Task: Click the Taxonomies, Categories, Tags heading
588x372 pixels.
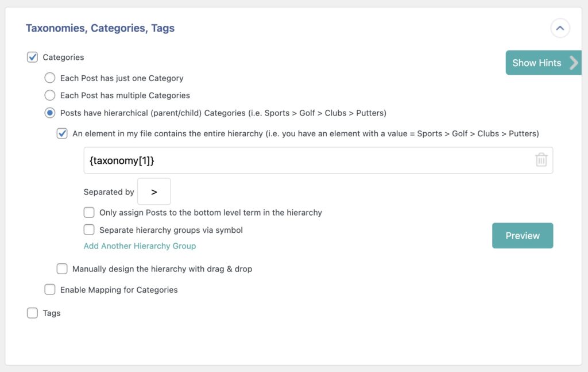Action: (x=100, y=28)
